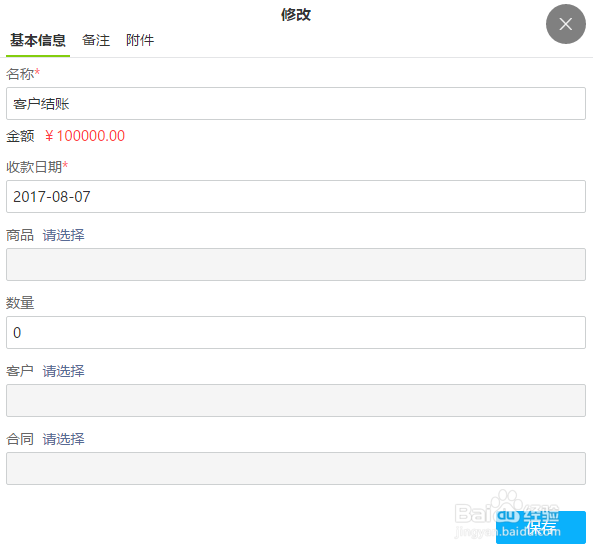Click the 数量 input field showing 0

tap(296, 332)
